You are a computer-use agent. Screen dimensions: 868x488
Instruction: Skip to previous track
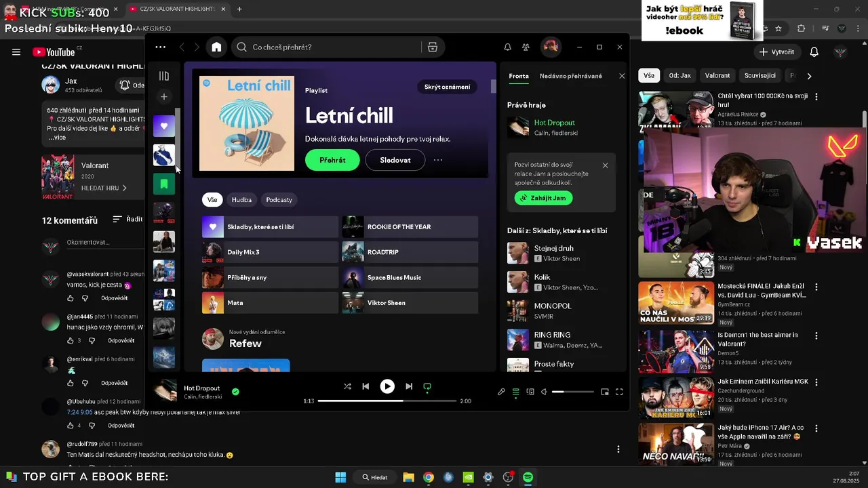pos(366,386)
